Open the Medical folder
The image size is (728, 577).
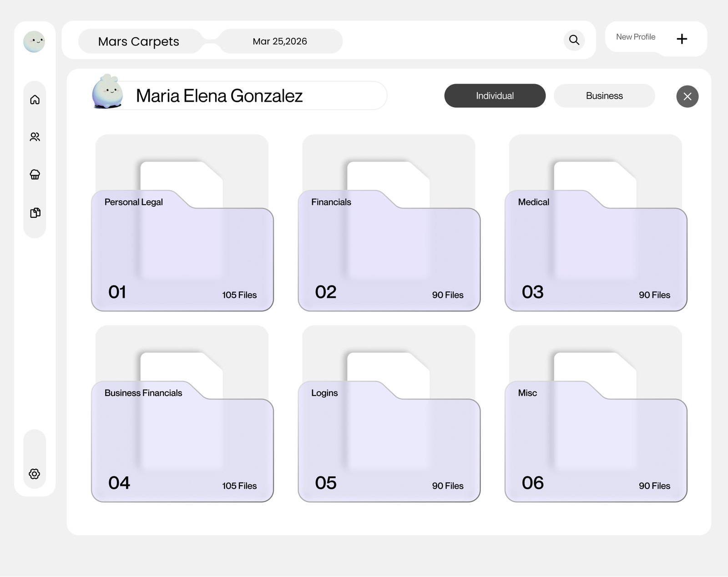[x=596, y=251]
